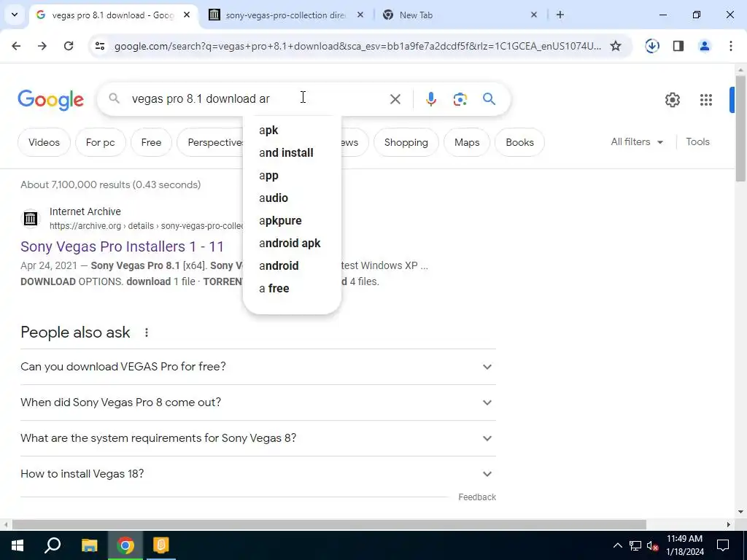
Task: Open Chrome profile icon
Action: click(705, 46)
